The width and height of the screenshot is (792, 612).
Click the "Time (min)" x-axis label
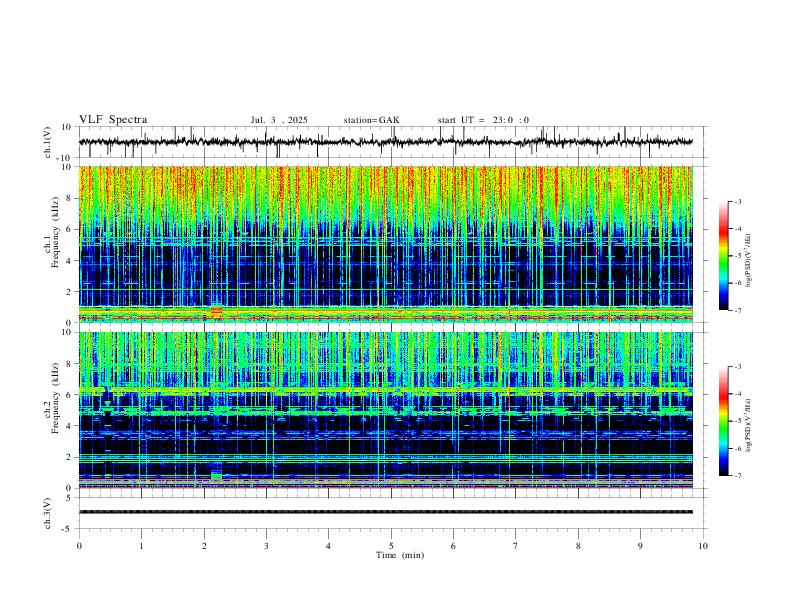pos(400,555)
